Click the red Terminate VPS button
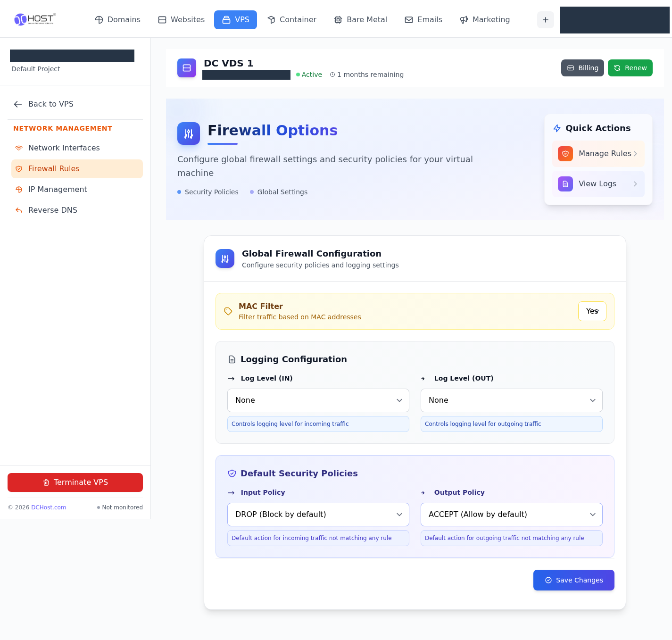 (x=75, y=482)
